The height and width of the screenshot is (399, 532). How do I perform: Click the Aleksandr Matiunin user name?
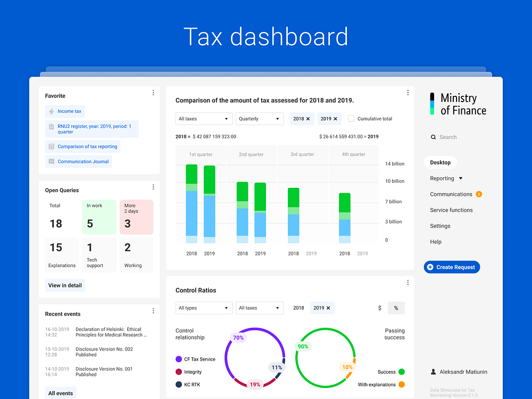click(x=463, y=372)
